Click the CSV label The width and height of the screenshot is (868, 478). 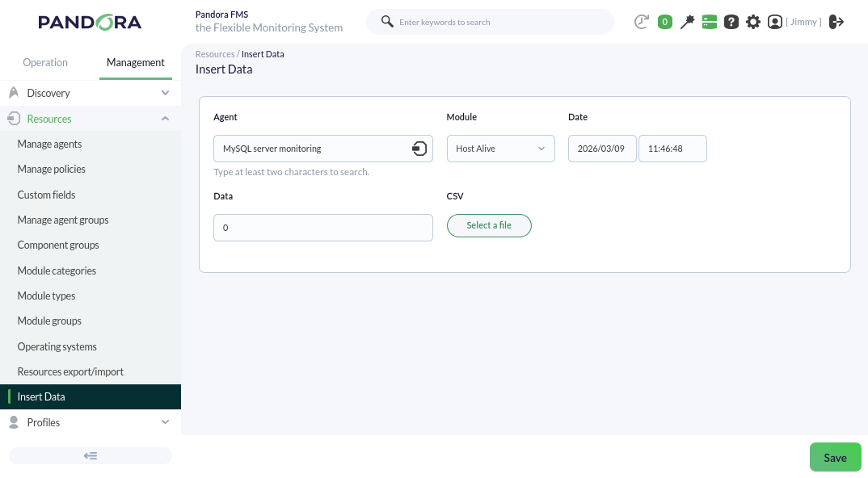point(455,196)
